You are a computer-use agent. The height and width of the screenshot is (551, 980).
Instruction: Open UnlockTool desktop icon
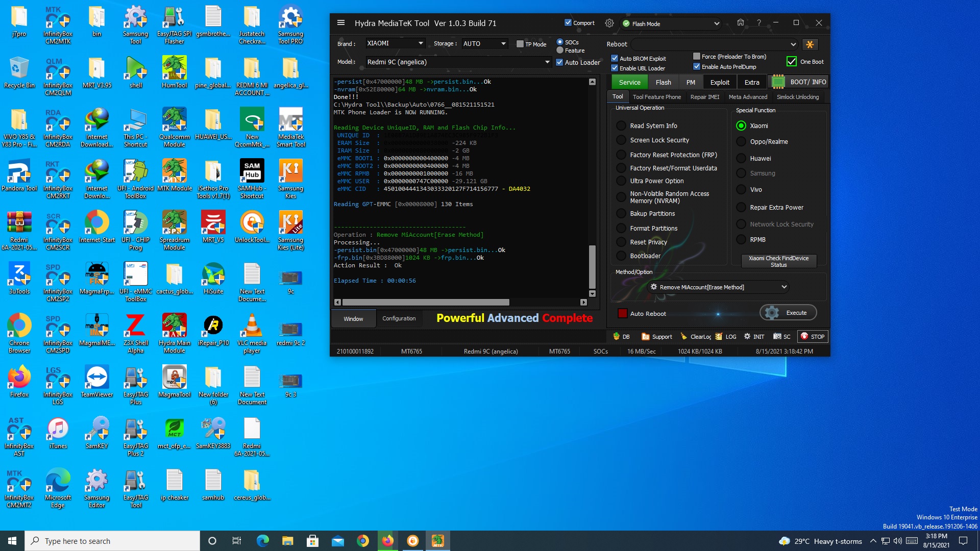[252, 227]
